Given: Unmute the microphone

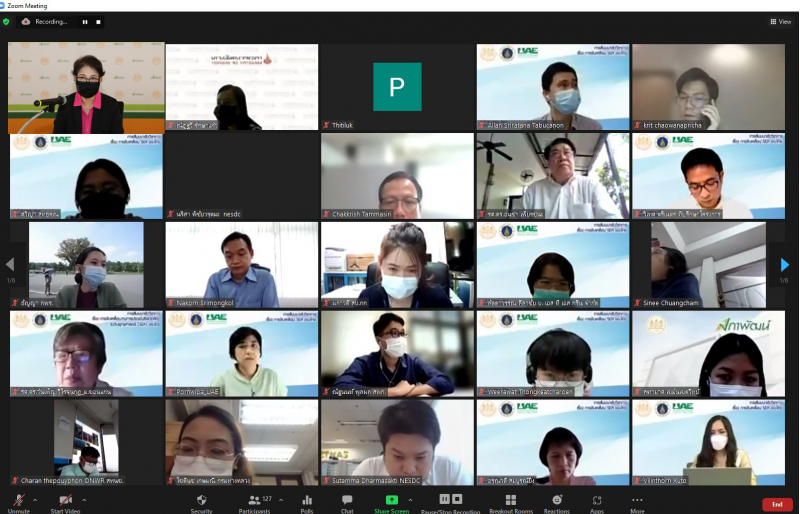Looking at the screenshot, I should click(x=19, y=503).
